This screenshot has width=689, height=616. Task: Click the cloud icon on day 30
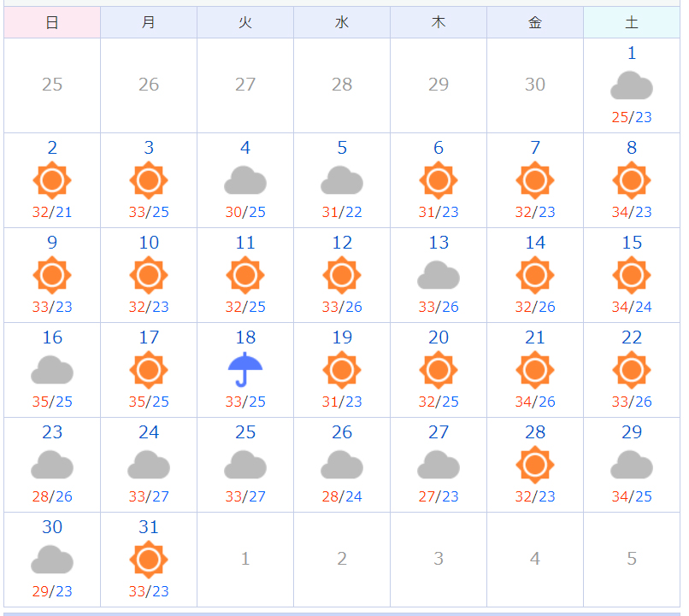pos(52,560)
